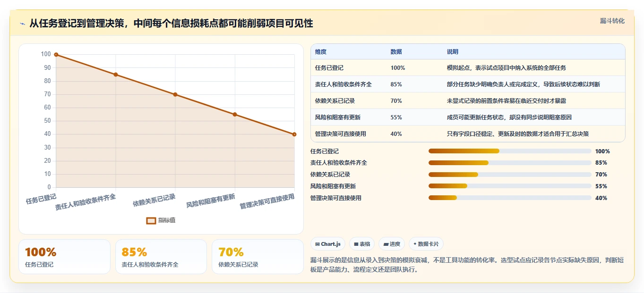Click the footnote paragraph starting 漏斗展示的是
The height and width of the screenshot is (293, 644).
[467, 266]
